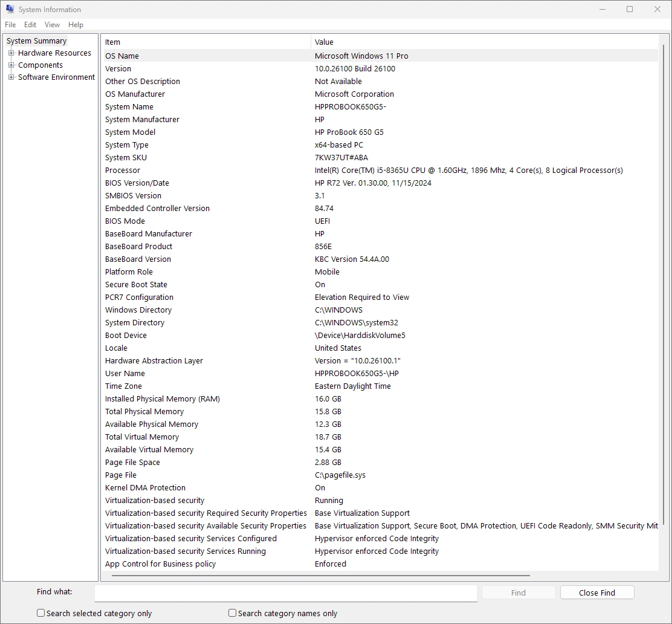
Task: Click the Close Find button
Action: [596, 593]
